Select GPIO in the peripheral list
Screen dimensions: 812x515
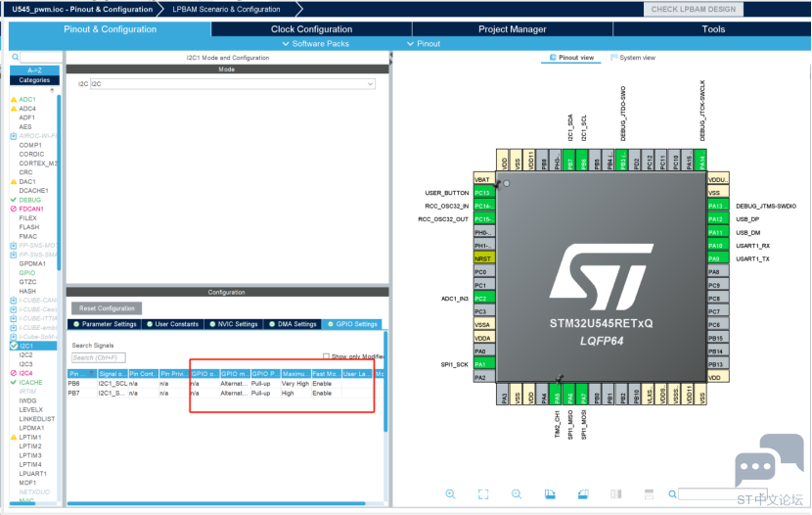point(27,273)
